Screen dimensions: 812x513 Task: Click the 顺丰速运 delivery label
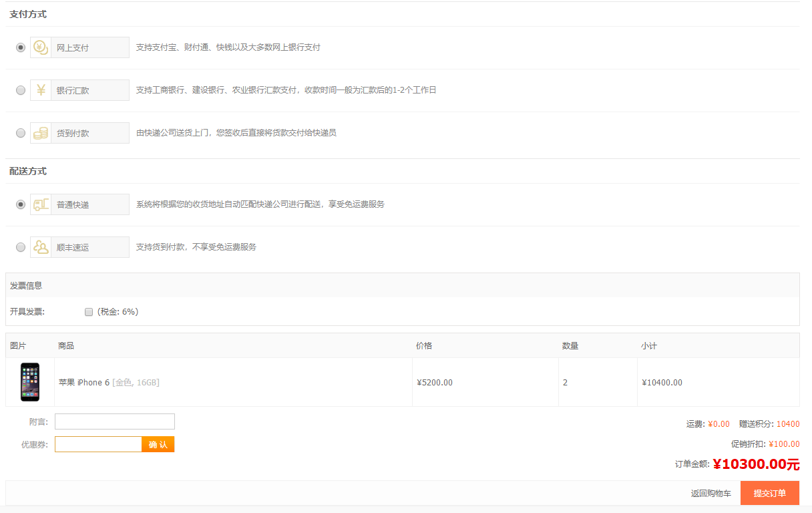pyautogui.click(x=73, y=248)
